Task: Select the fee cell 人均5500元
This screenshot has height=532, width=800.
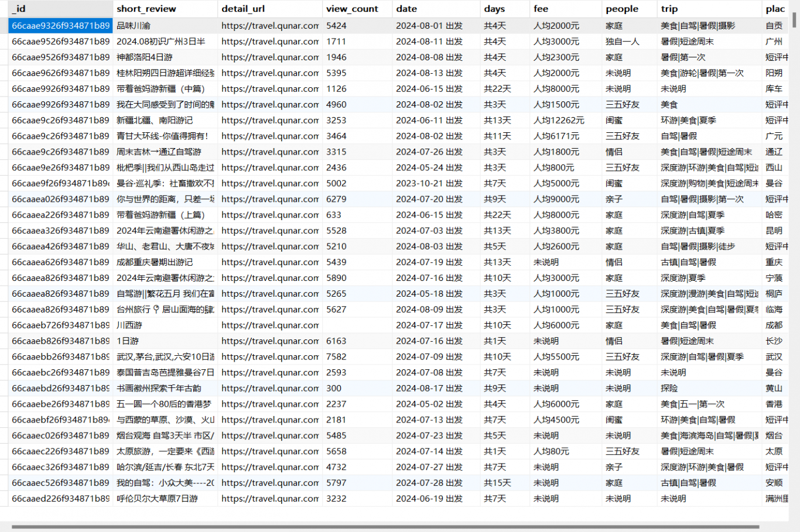Action: (x=566, y=356)
